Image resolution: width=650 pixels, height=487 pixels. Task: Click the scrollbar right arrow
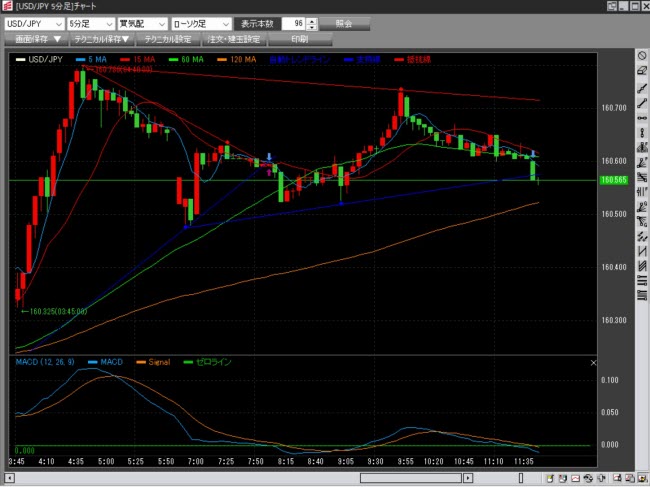[468, 478]
